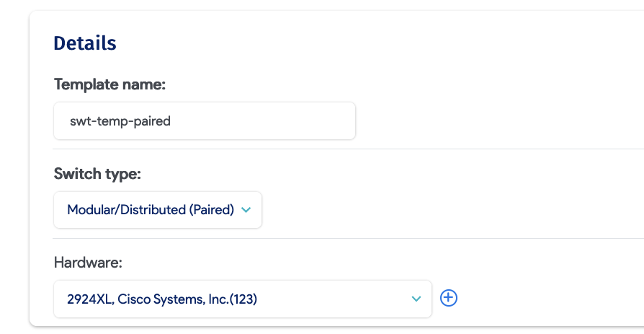This screenshot has width=644, height=334.
Task: Expand the Hardware dropdown list
Action: point(242,299)
